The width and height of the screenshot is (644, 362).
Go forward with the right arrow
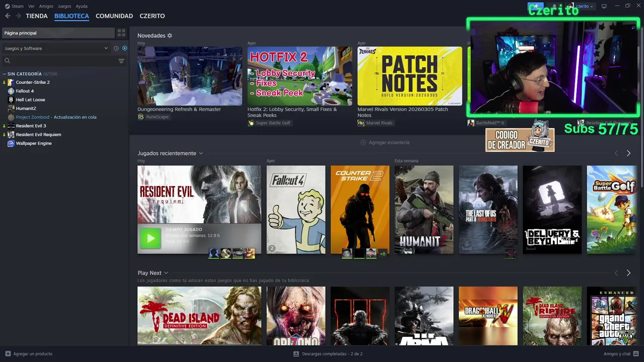click(19, 16)
